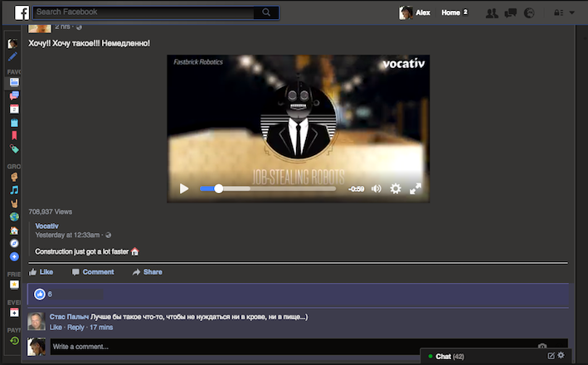
Task: Open Alex profile in top bar
Action: [x=415, y=12]
